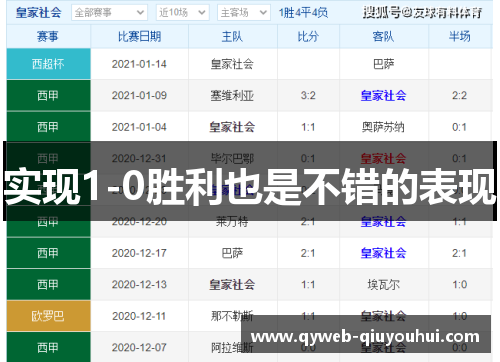Select the 欧罗巴 competition cell

point(48,316)
